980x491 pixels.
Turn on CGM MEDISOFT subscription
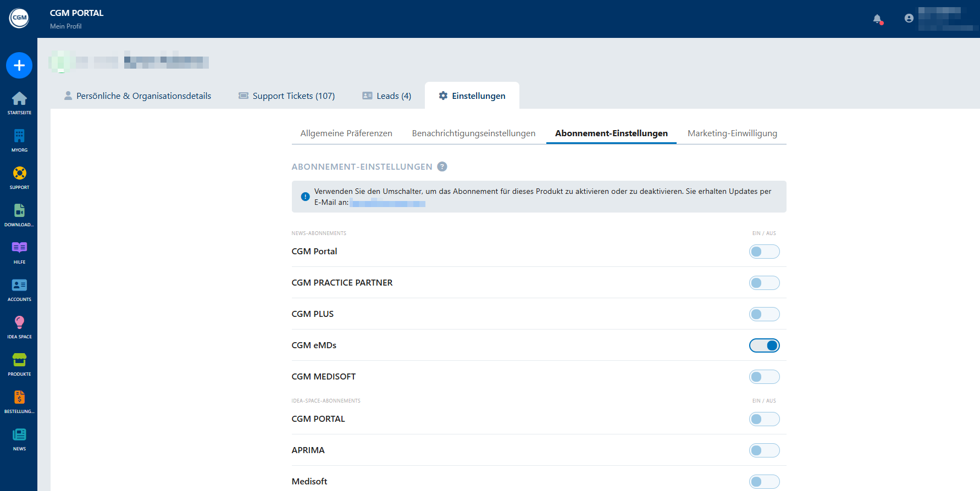point(764,377)
